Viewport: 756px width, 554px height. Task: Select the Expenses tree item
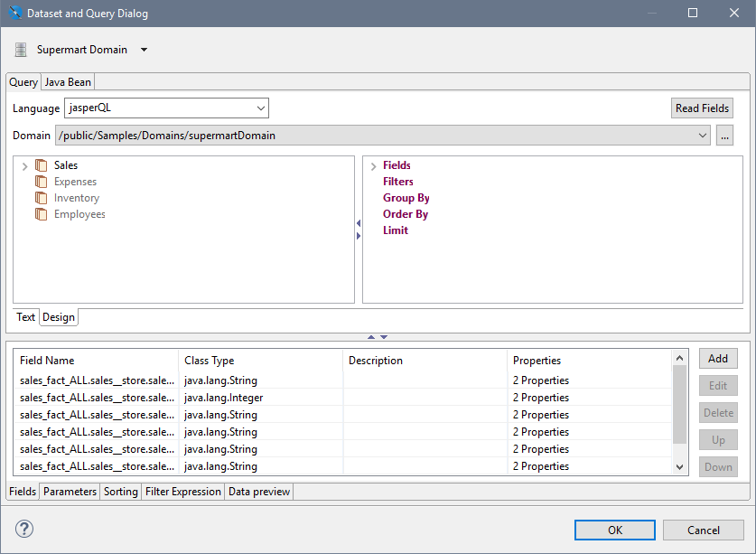[75, 182]
